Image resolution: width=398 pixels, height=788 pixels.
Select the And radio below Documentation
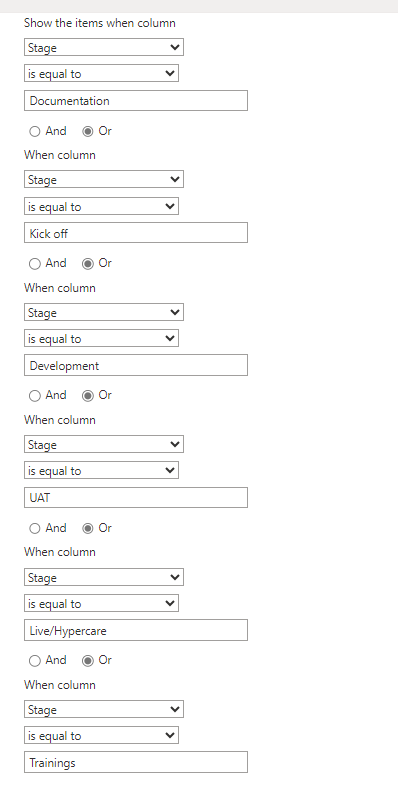tap(35, 132)
